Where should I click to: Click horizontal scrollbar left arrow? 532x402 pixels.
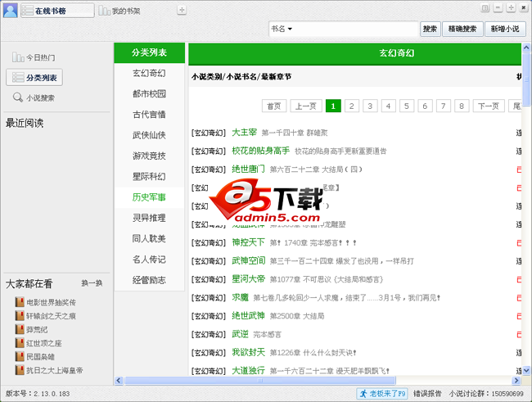(x=119, y=380)
